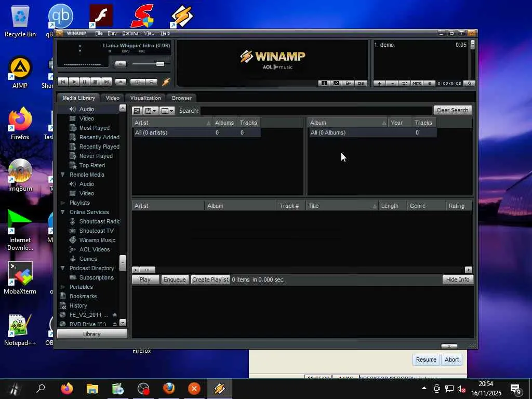Click the library Search field

(316, 111)
